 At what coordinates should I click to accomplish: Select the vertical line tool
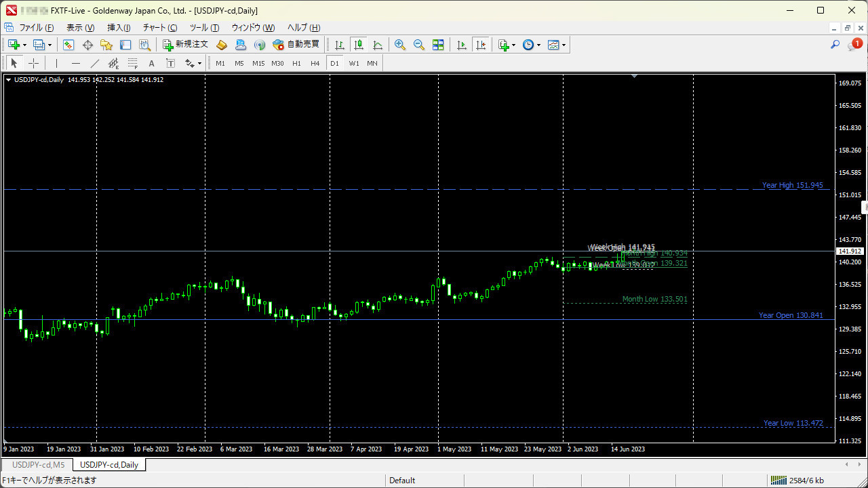click(x=56, y=63)
